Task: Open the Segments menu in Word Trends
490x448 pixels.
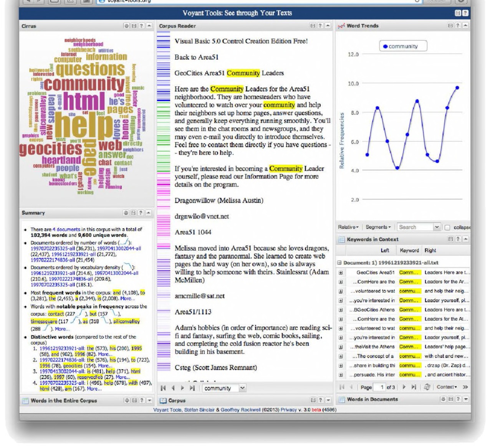Action: pyautogui.click(x=378, y=227)
